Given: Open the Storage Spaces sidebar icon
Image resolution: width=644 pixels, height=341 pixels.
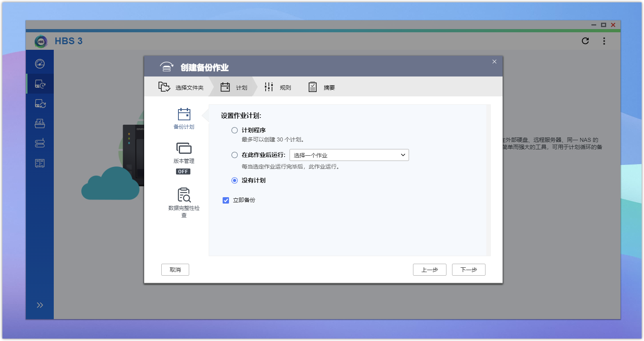Looking at the screenshot, I should pyautogui.click(x=40, y=143).
